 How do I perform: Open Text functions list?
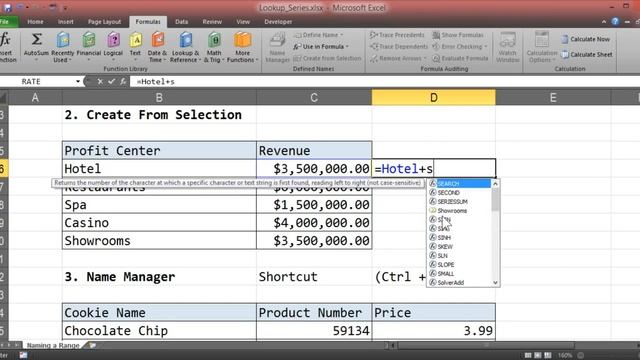click(135, 47)
